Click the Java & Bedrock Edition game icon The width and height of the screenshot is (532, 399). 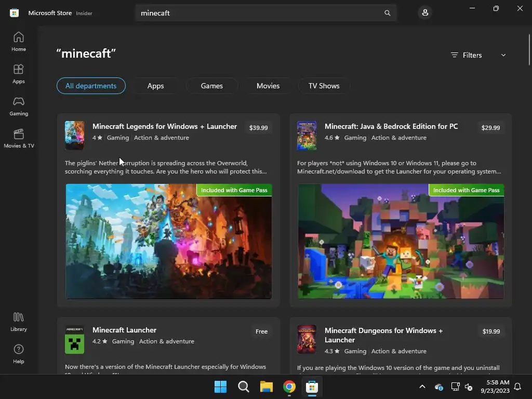tap(307, 136)
